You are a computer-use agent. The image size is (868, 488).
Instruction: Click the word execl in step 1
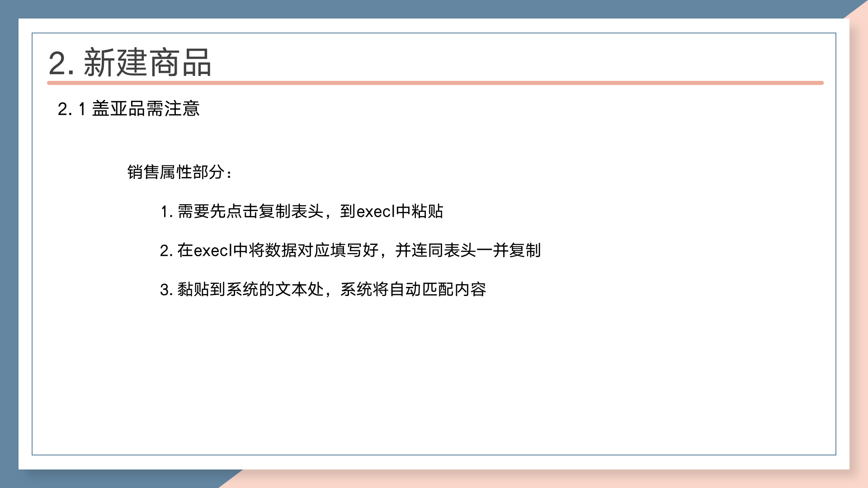375,211
